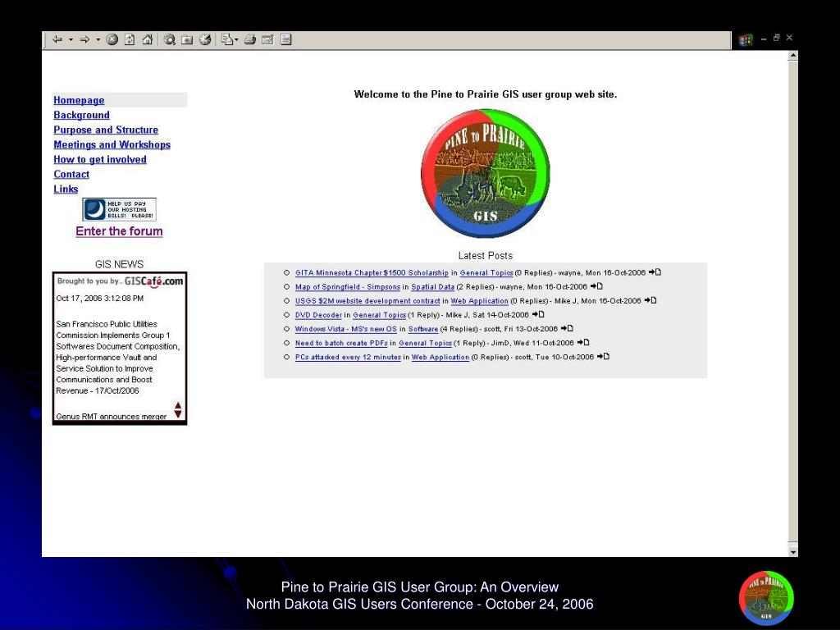840x630 pixels.
Task: Click the Genus RMT announces merger news item
Action: pyautogui.click(x=112, y=416)
